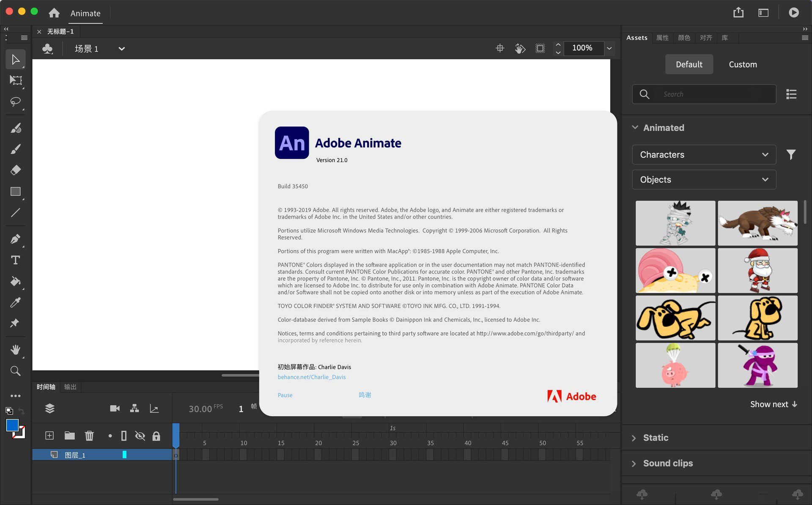Image resolution: width=812 pixels, height=505 pixels.
Task: Switch to the Custom assets view
Action: (x=742, y=64)
